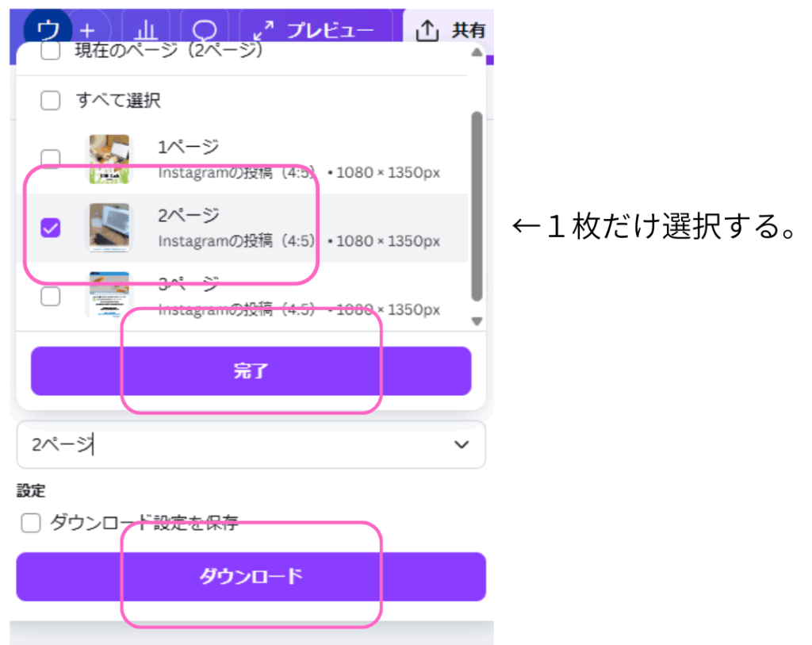Click the share upload arrow icon
This screenshot has width=812, height=645.
click(427, 31)
